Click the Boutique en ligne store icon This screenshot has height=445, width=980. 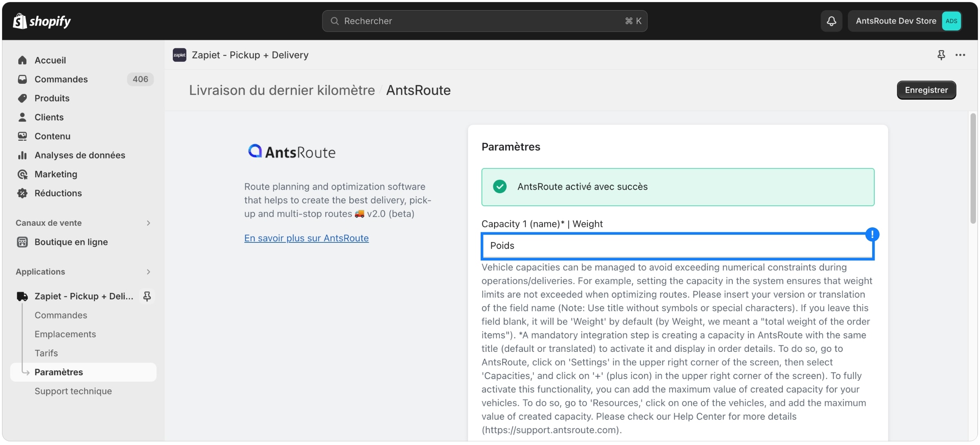[x=22, y=242]
